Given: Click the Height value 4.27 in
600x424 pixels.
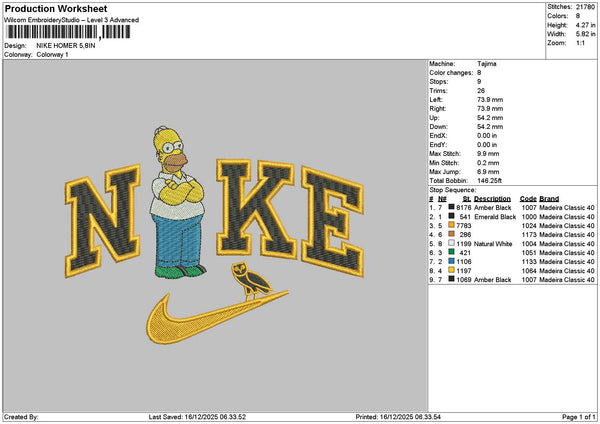Looking at the screenshot, I should pyautogui.click(x=585, y=25).
